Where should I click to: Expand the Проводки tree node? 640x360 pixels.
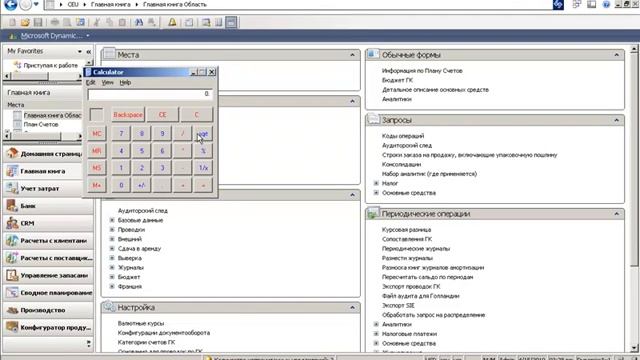[x=112, y=229]
